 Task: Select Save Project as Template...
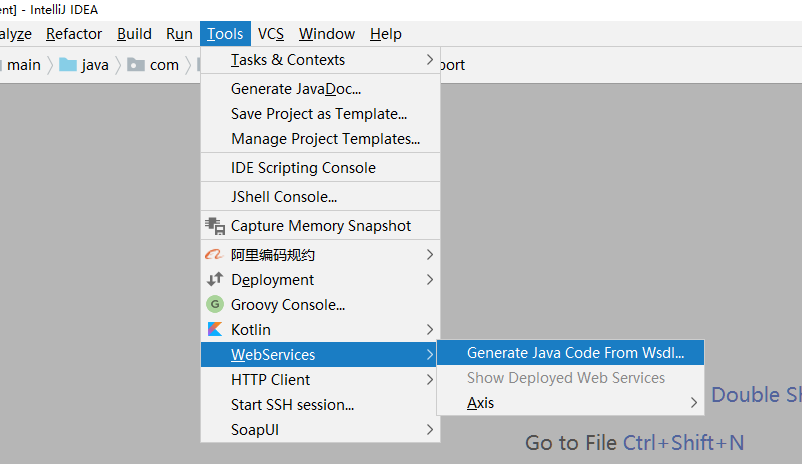click(x=320, y=114)
